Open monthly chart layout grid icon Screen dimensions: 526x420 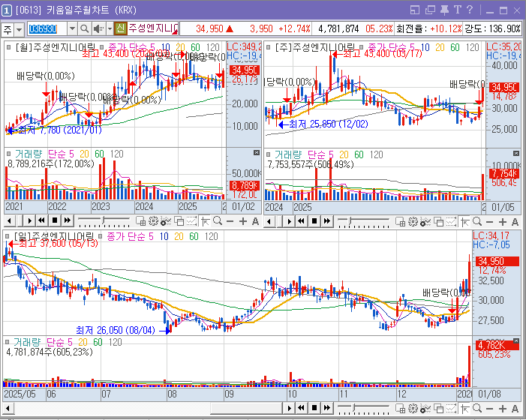pos(140,221)
